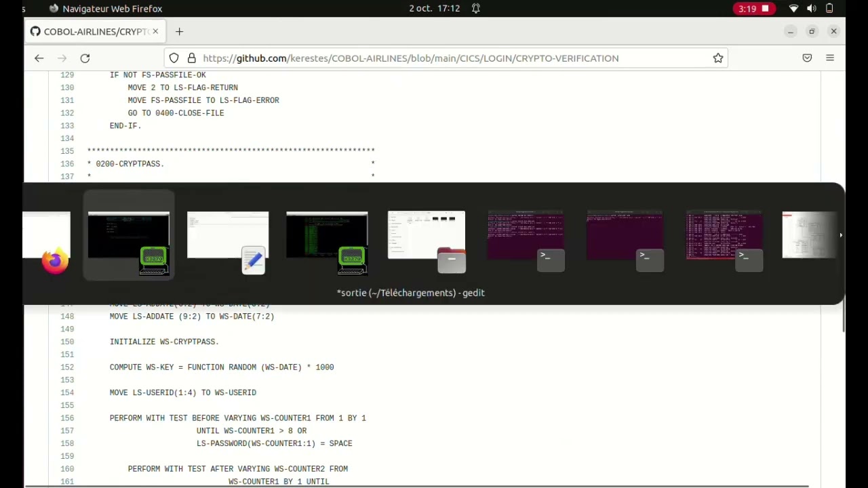Select the gedit pencil-notepad icon in switcher
Viewport: 868px width, 488px height.
(x=254, y=261)
